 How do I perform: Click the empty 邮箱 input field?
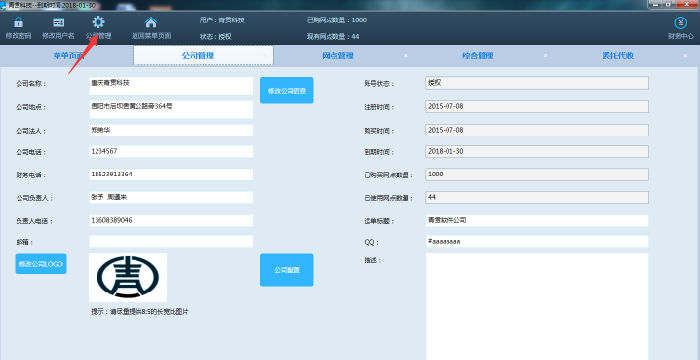coord(171,242)
